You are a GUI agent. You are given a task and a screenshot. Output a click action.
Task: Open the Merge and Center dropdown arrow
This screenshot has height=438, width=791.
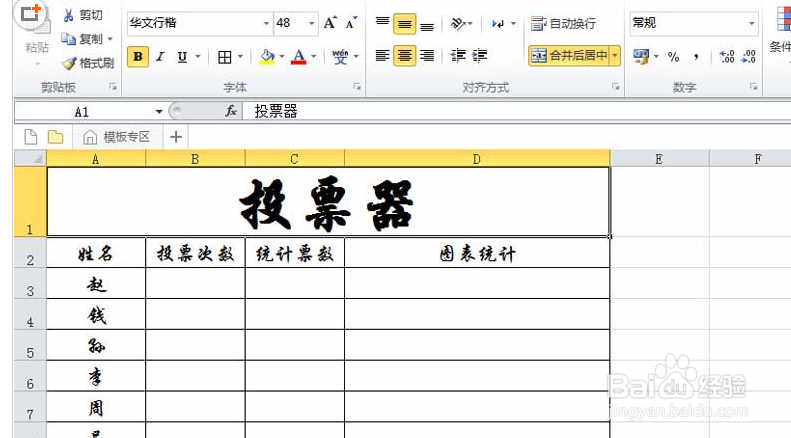pyautogui.click(x=615, y=56)
